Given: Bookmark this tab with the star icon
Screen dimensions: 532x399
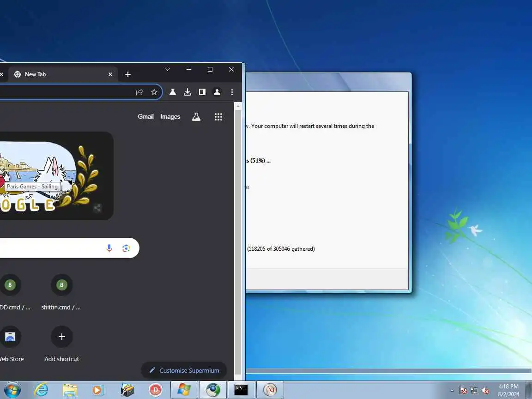Looking at the screenshot, I should [154, 92].
